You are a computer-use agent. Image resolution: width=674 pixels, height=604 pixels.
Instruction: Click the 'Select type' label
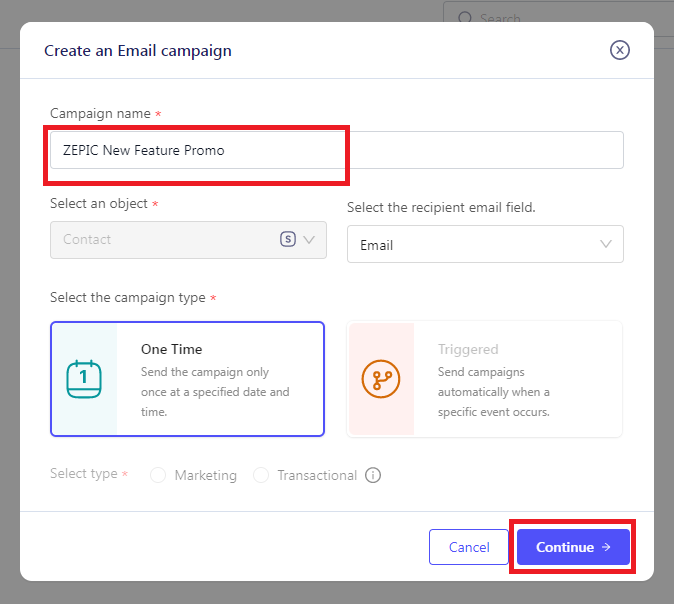84,474
